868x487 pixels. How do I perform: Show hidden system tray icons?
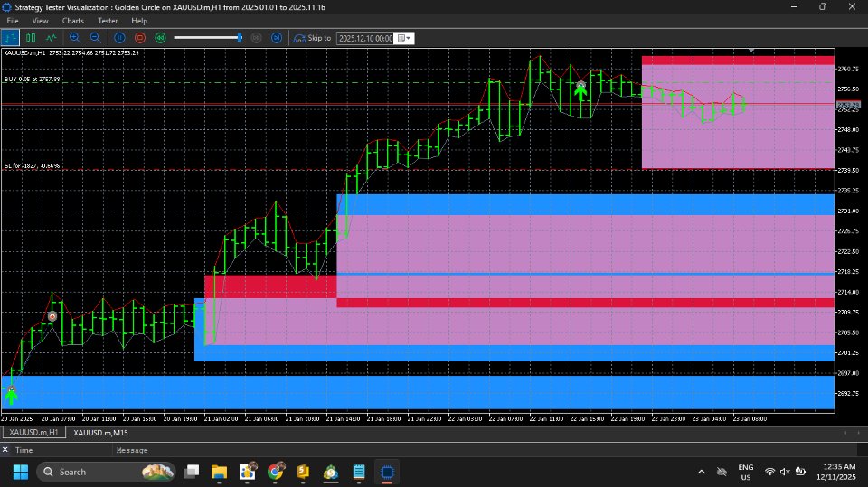[702, 472]
